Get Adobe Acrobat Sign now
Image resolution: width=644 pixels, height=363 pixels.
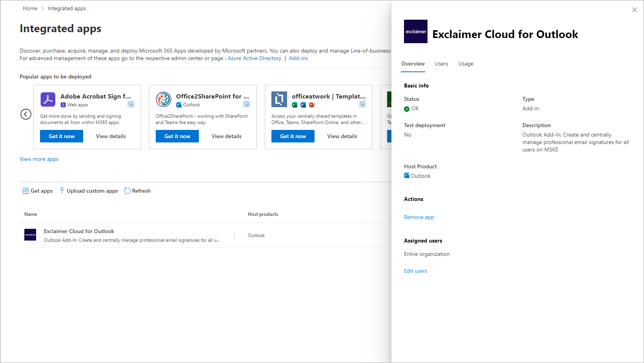pos(62,136)
